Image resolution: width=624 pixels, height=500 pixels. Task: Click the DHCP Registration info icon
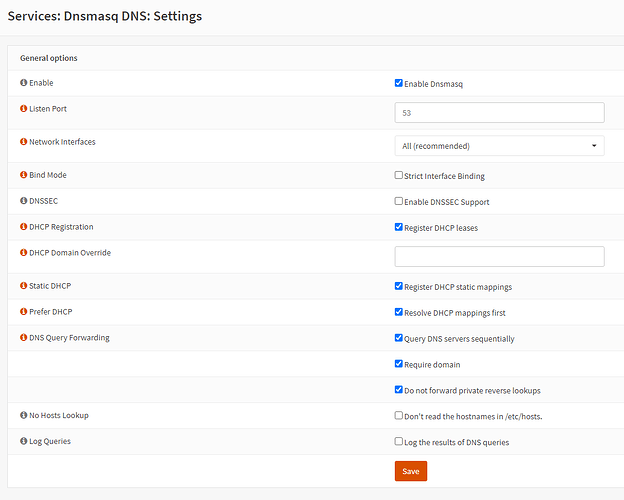pos(24,227)
